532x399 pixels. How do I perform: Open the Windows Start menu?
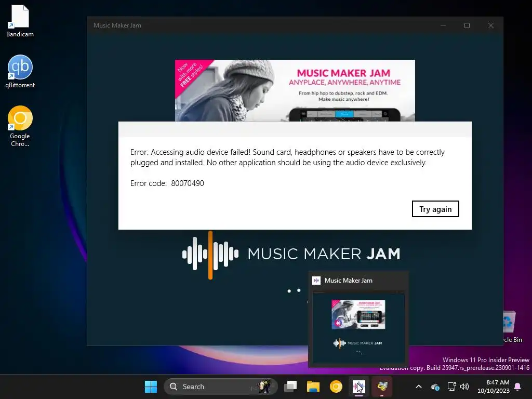coord(151,387)
